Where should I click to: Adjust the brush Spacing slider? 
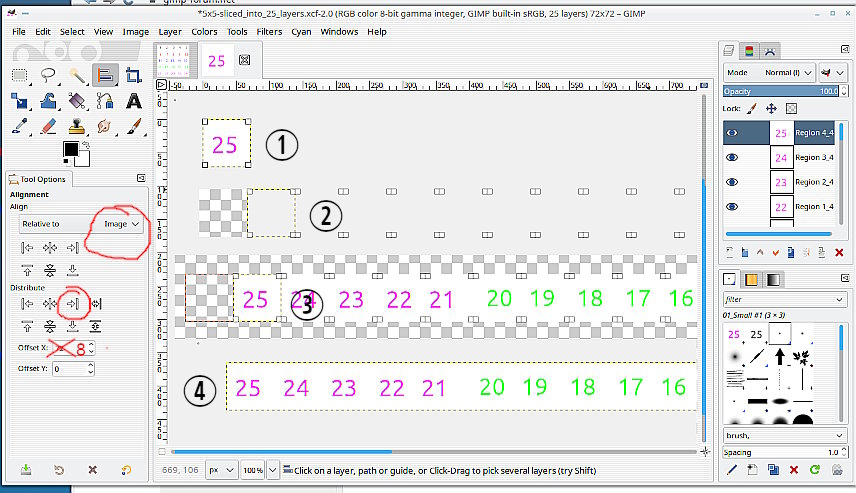point(781,452)
